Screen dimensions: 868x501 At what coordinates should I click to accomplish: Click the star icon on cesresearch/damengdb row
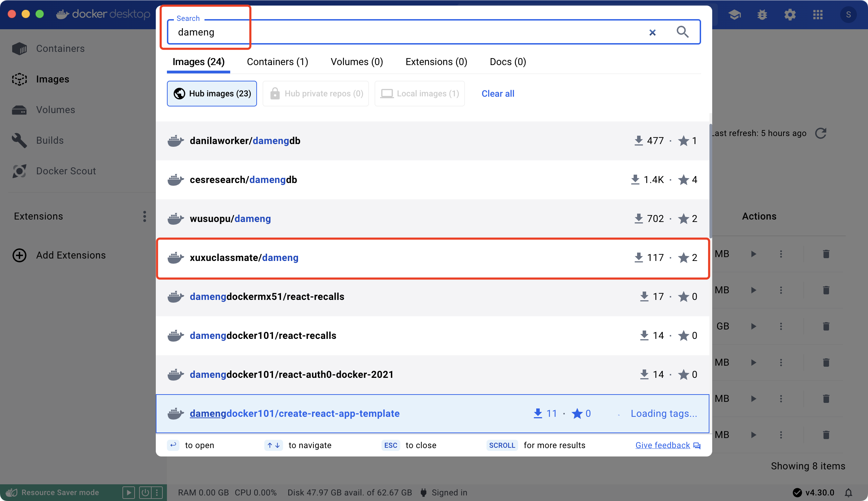[683, 180]
